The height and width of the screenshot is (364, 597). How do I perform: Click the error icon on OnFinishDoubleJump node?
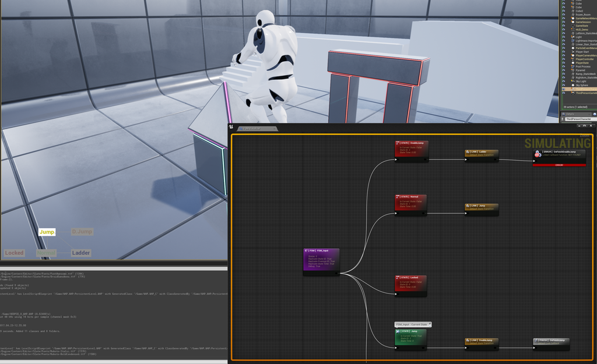coord(538,154)
